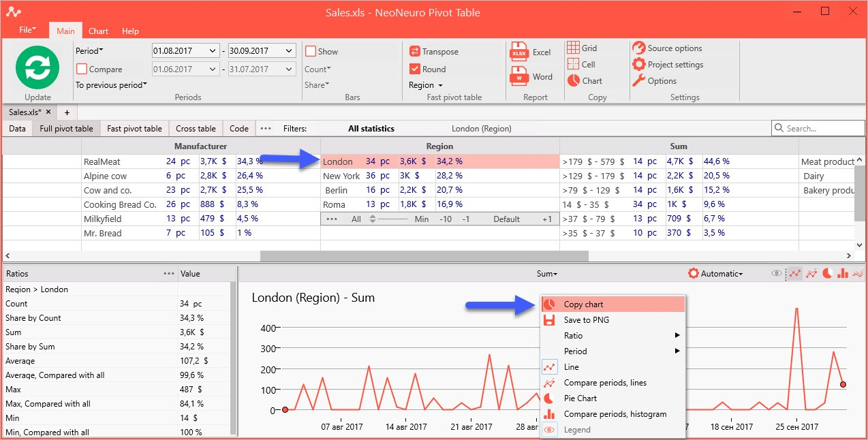Click three-dots in Region column footer
The height and width of the screenshot is (440, 868).
(332, 219)
